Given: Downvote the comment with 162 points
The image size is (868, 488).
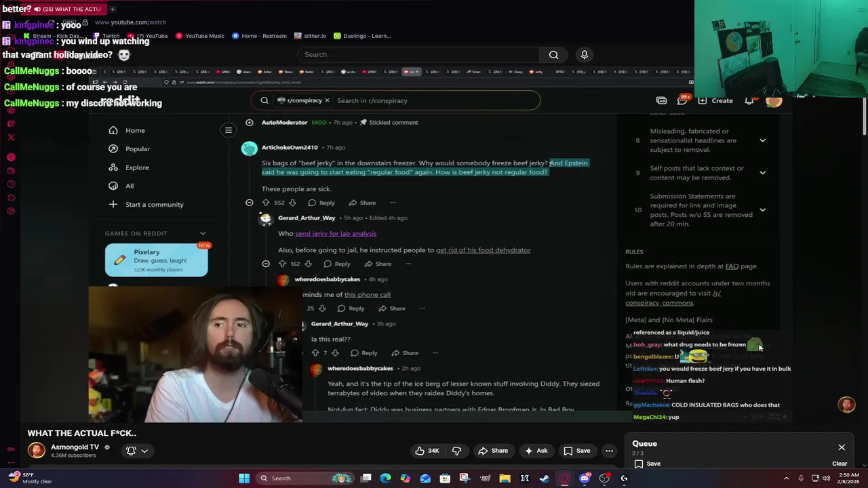Looking at the screenshot, I should coord(308,264).
